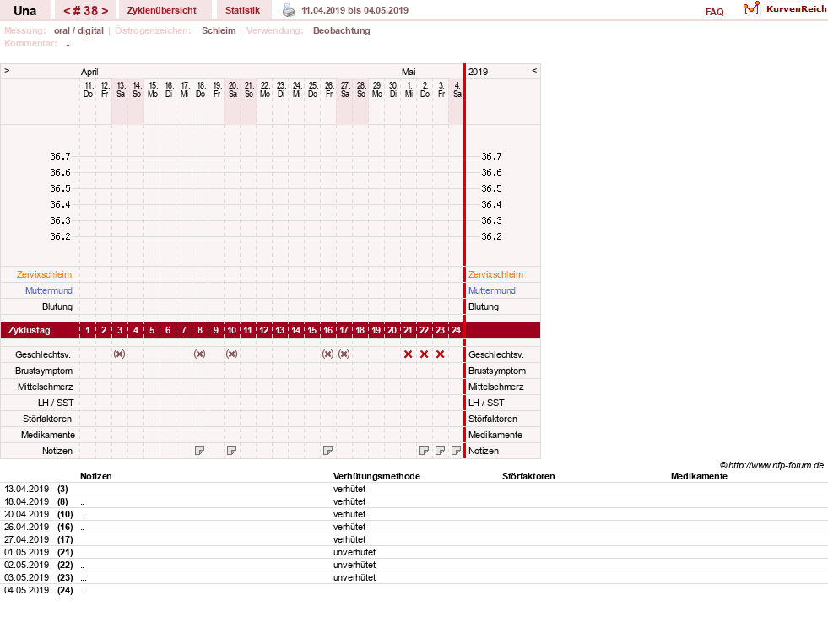Click the blue Muttermund label on the left
This screenshot has height=644, width=828.
click(49, 290)
